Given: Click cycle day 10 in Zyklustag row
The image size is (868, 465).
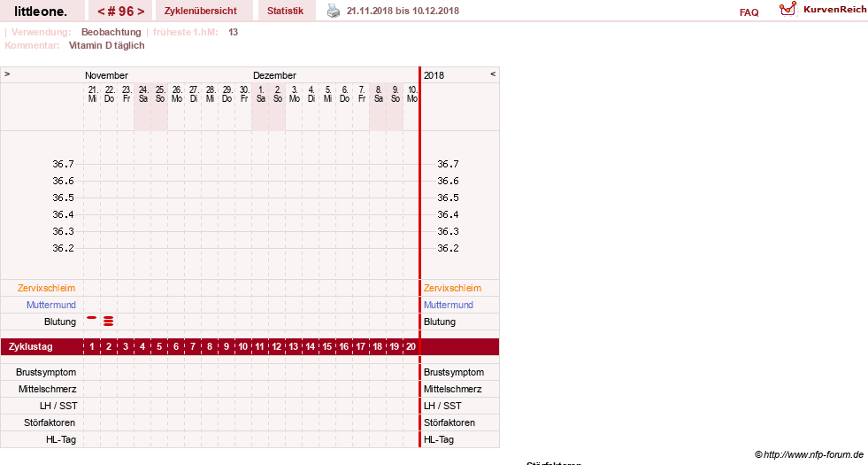Looking at the screenshot, I should (243, 347).
